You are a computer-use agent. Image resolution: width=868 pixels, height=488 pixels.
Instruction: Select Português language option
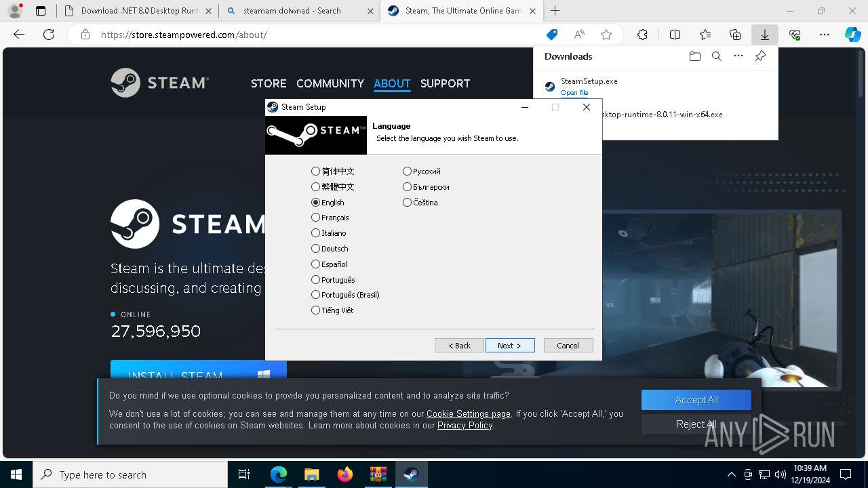pos(333,280)
